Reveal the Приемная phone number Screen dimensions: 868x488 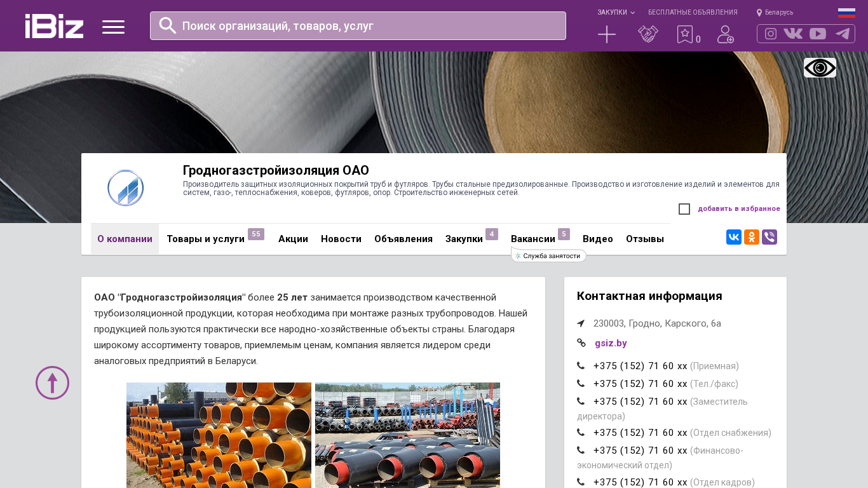tap(641, 366)
